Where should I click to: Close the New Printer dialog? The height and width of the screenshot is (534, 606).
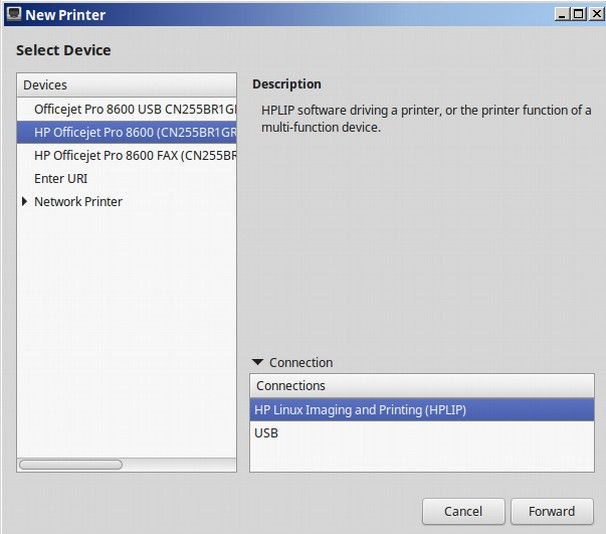tap(596, 15)
